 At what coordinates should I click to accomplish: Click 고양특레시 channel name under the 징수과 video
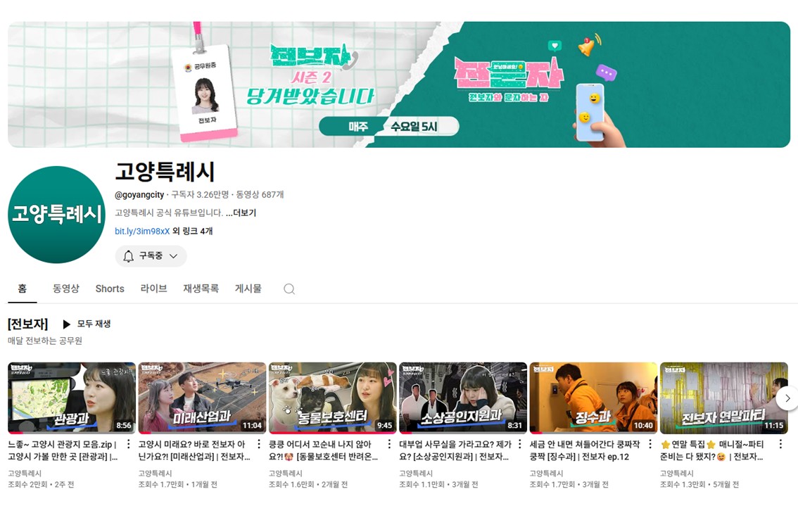pyautogui.click(x=547, y=474)
